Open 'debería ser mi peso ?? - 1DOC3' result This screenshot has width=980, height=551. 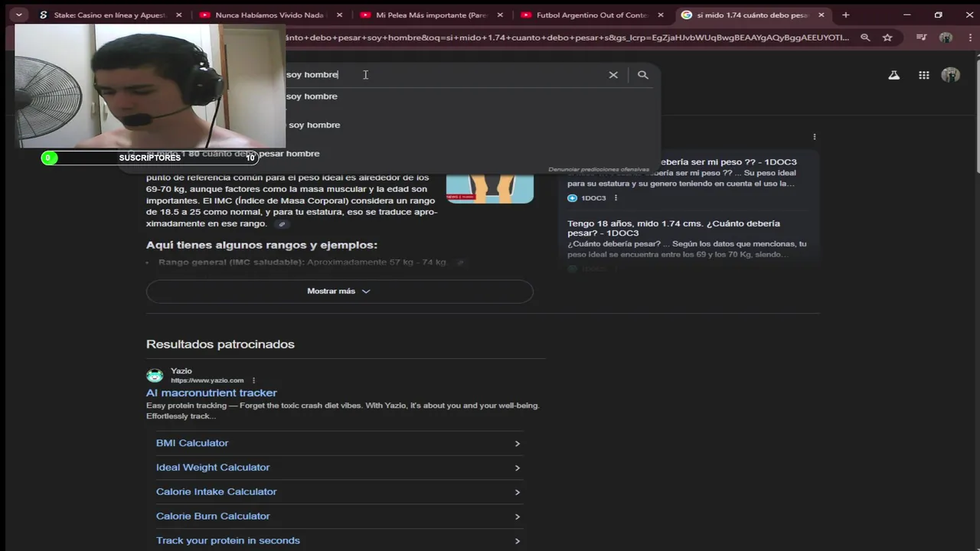(x=727, y=162)
